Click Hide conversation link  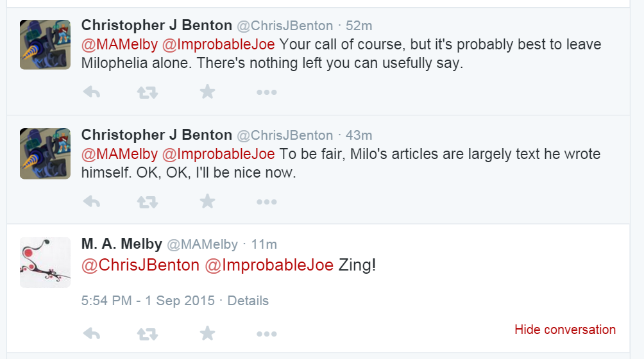pyautogui.click(x=564, y=330)
